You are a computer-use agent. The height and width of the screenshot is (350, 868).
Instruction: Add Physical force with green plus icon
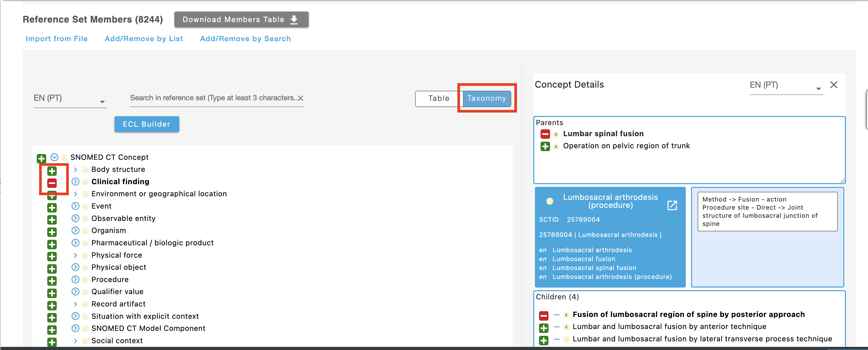[52, 256]
